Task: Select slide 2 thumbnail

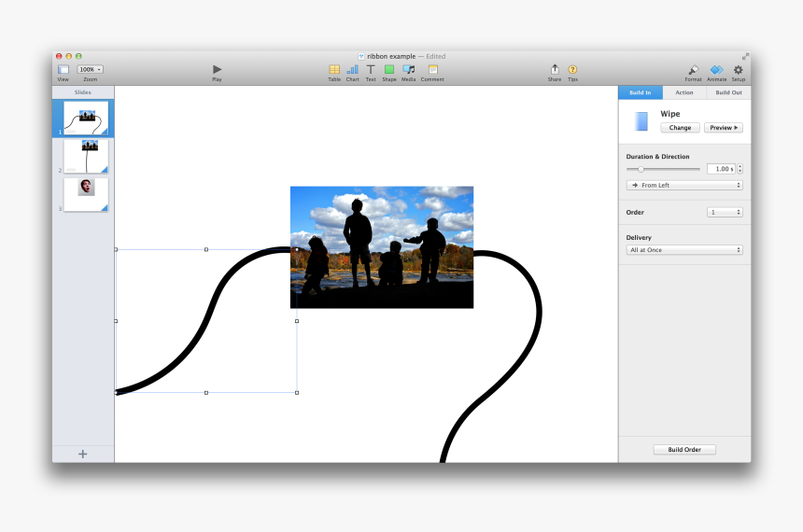Action: coord(86,156)
